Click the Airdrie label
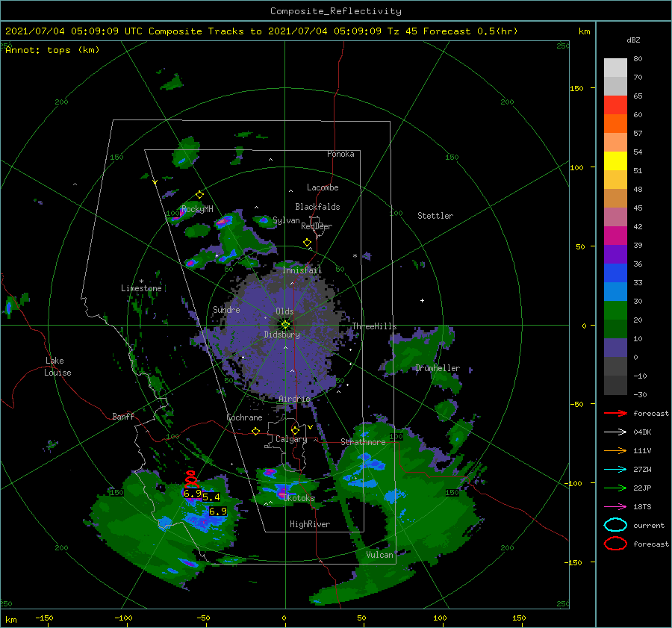The image size is (672, 628). pyautogui.click(x=294, y=399)
